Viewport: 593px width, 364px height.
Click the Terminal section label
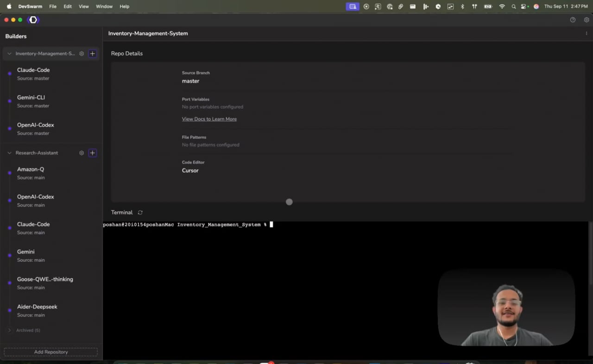(122, 213)
